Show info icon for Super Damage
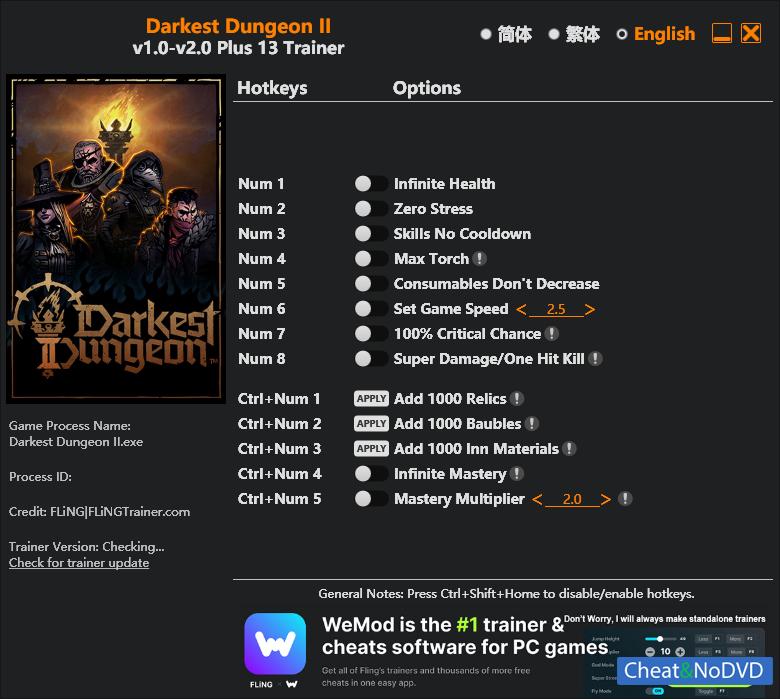This screenshot has width=780, height=699. (x=595, y=358)
